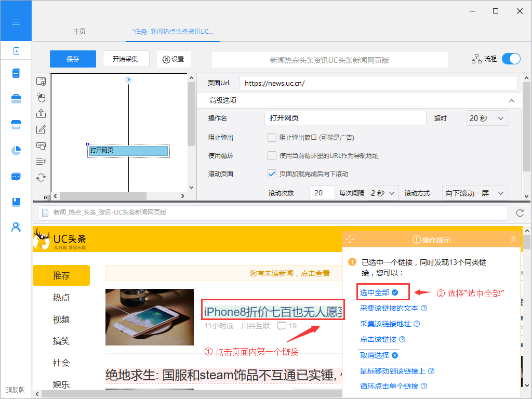Select the mouse click step tool icon
Image resolution: width=532 pixels, height=399 pixels.
[x=41, y=98]
